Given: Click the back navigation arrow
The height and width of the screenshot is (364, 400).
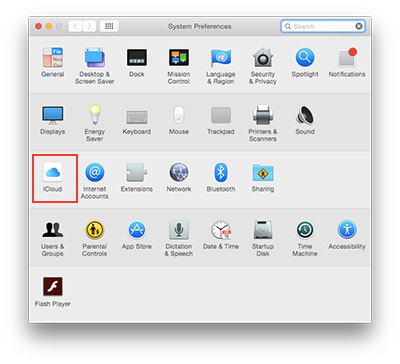Looking at the screenshot, I should pyautogui.click(x=75, y=26).
